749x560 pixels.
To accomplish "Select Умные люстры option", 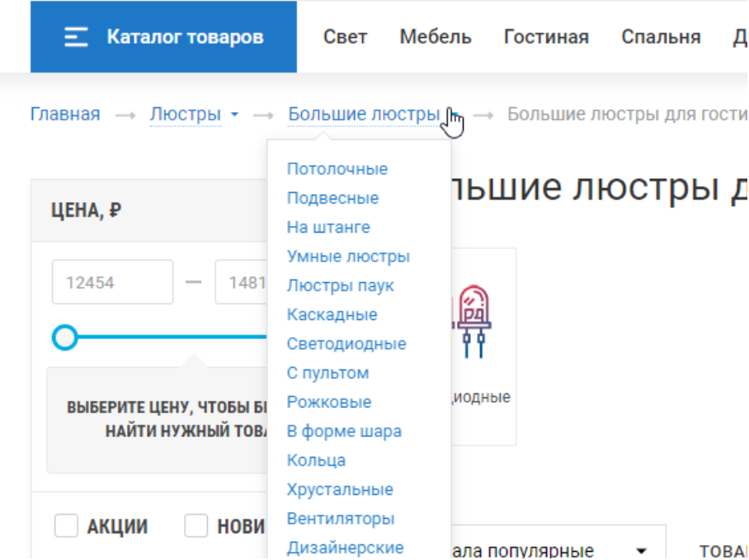I will pos(348,256).
